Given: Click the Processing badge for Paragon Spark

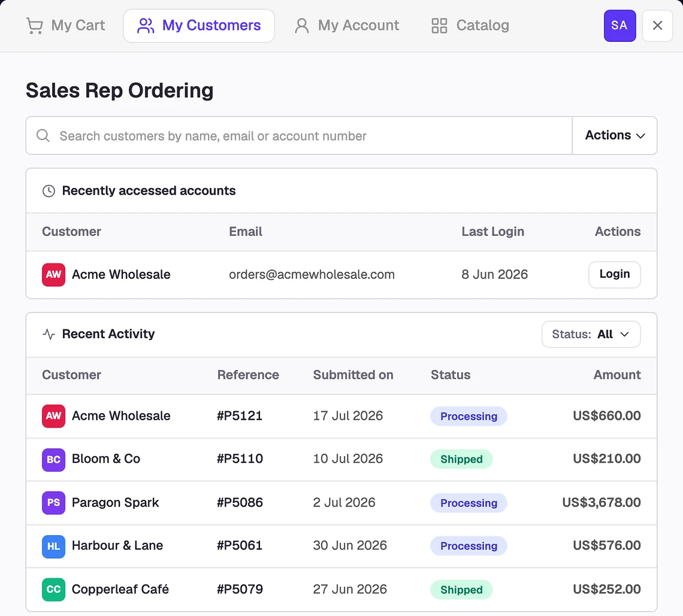Looking at the screenshot, I should pos(469,503).
